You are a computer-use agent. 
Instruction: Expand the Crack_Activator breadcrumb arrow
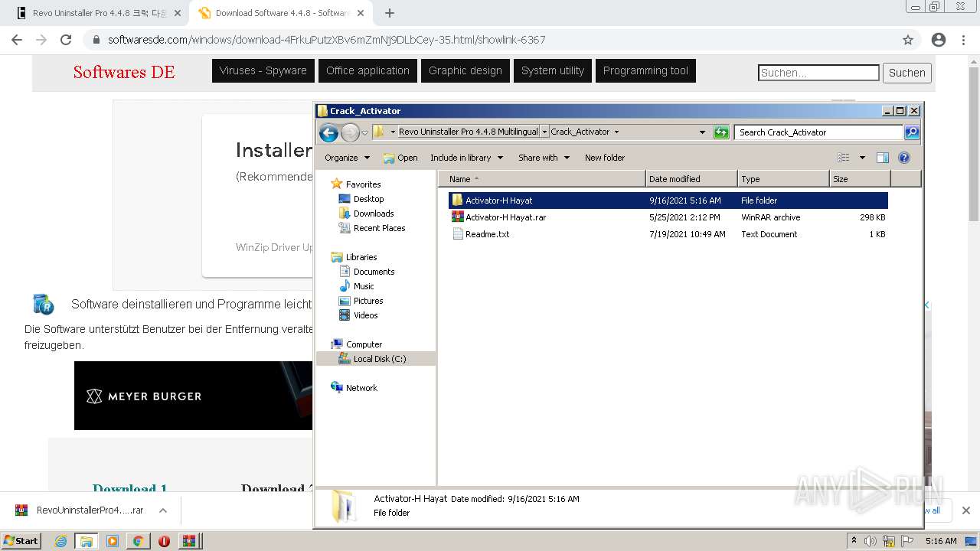point(616,132)
